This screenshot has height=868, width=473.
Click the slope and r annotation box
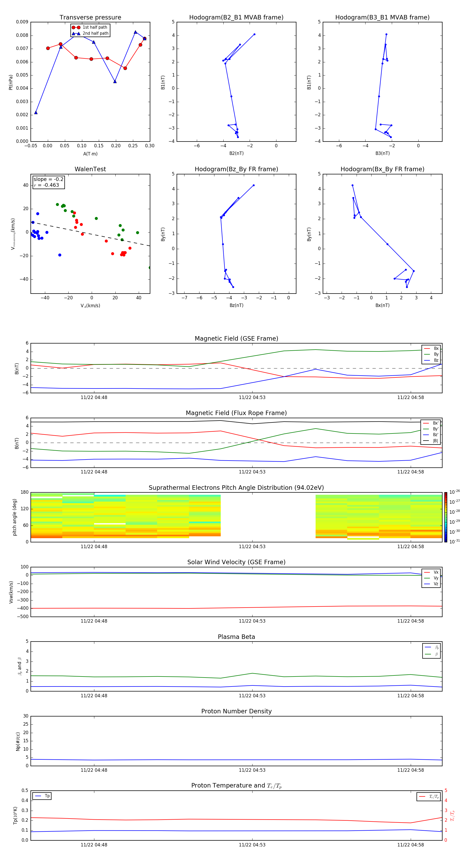click(x=48, y=182)
